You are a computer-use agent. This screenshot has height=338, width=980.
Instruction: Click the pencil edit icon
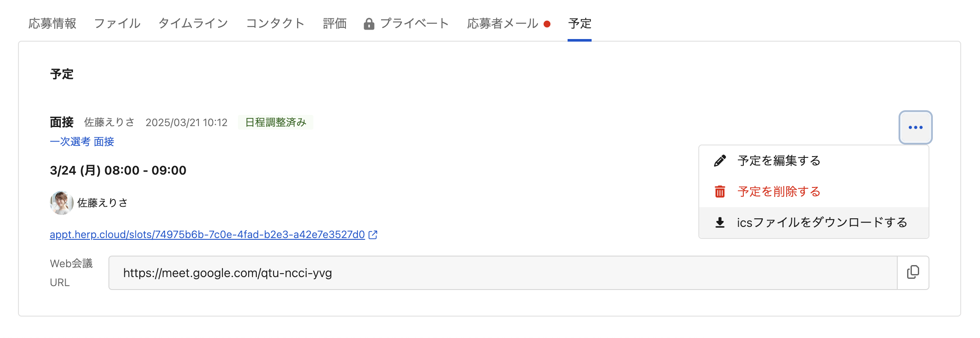point(720,161)
